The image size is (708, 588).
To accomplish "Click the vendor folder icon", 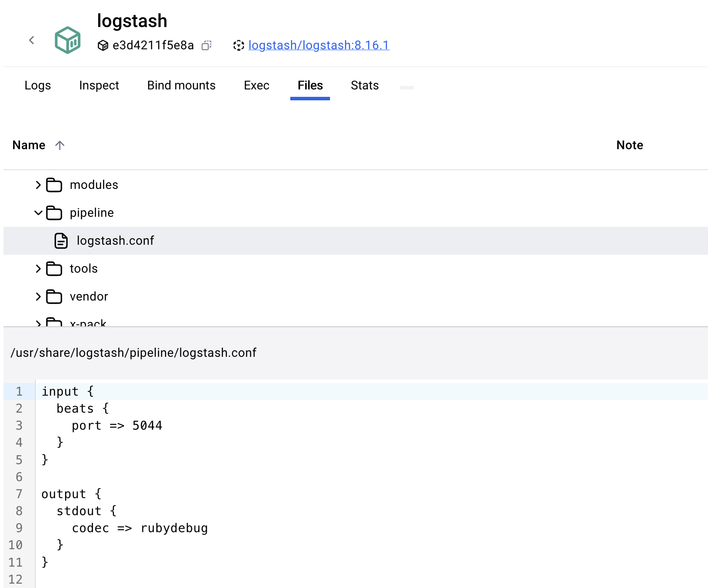I will click(x=54, y=297).
